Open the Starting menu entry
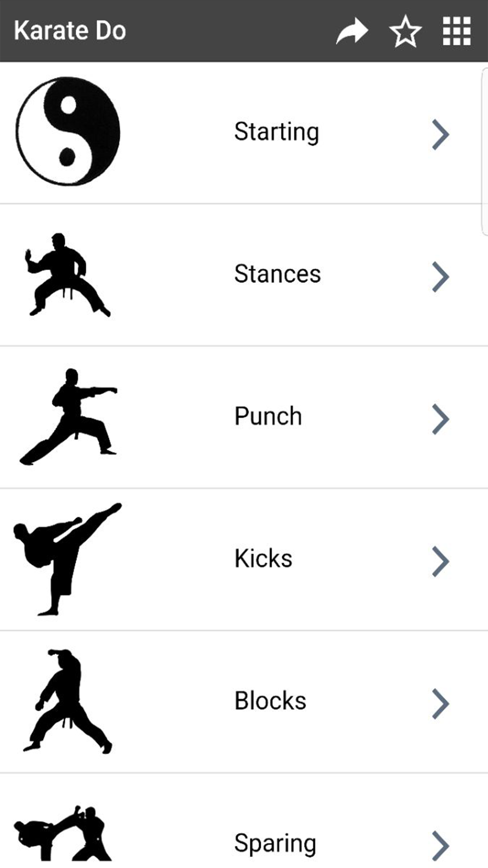Image resolution: width=488 pixels, height=868 pixels. [276, 132]
